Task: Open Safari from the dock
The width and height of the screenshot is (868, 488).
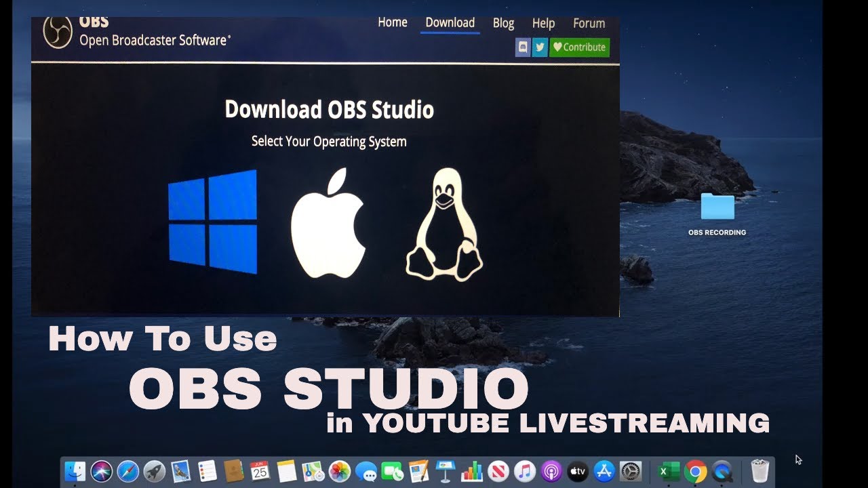Action: (128, 471)
